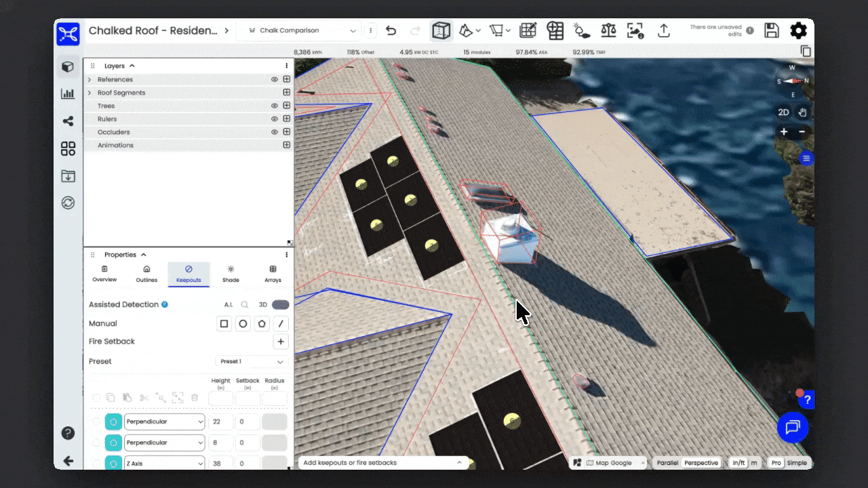868x488 pixels.
Task: Switch to the Overview tab
Action: pos(104,274)
